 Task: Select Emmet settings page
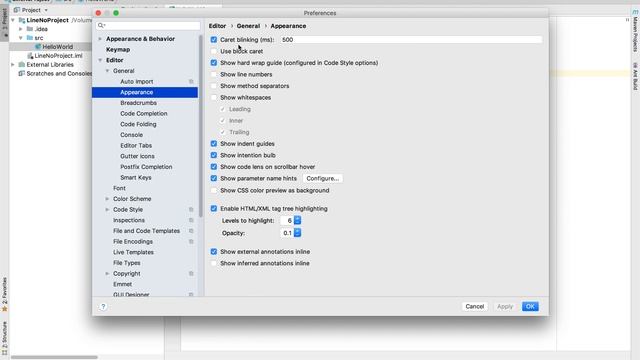[122, 284]
